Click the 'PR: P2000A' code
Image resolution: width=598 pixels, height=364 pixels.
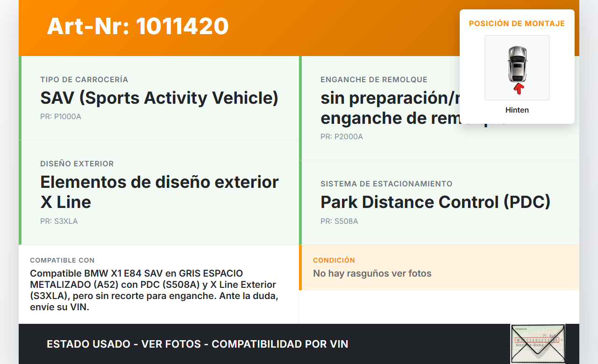[x=342, y=136]
